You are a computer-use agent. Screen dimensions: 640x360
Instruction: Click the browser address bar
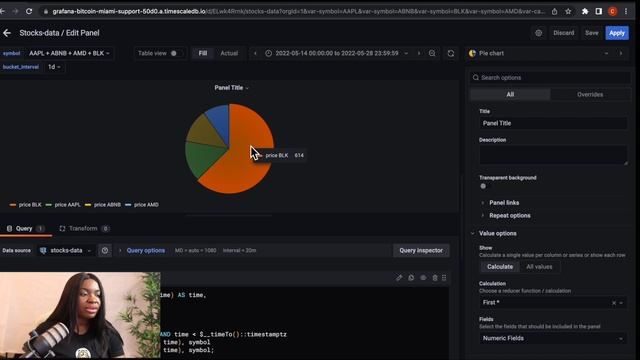298,11
